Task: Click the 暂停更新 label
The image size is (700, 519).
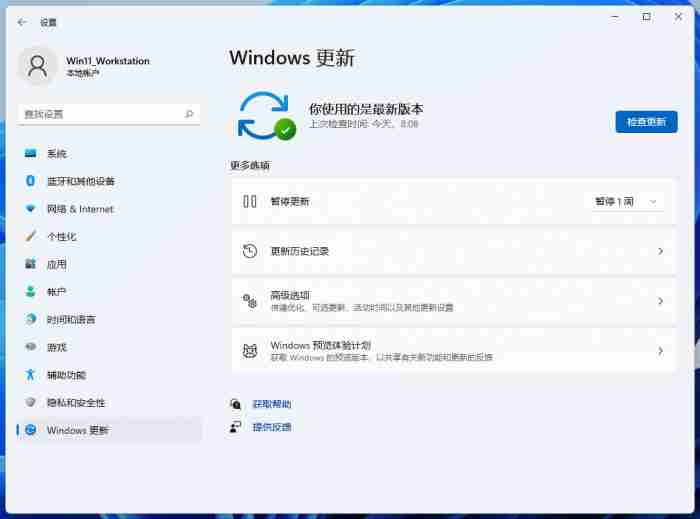Action: (x=290, y=202)
